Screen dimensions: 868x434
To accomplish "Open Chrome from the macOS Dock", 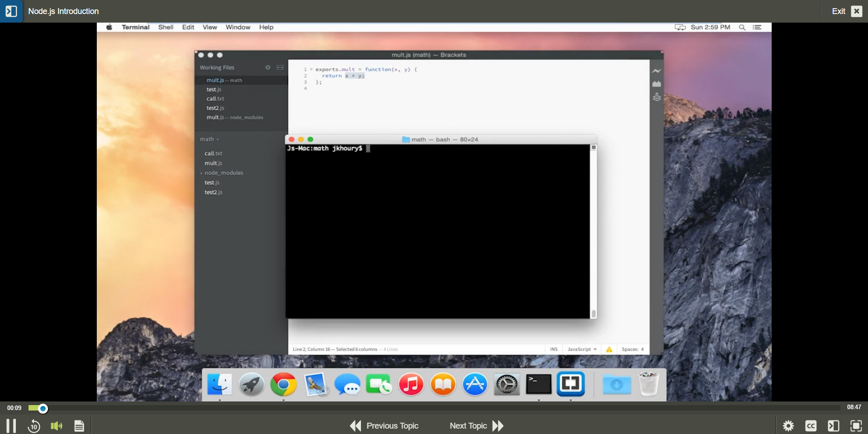I will (283, 385).
